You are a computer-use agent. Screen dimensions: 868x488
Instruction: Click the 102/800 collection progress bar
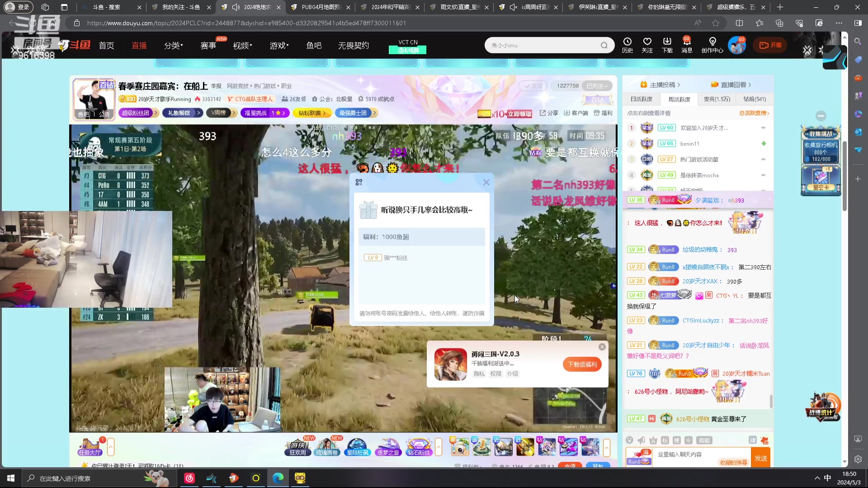pyautogui.click(x=821, y=158)
